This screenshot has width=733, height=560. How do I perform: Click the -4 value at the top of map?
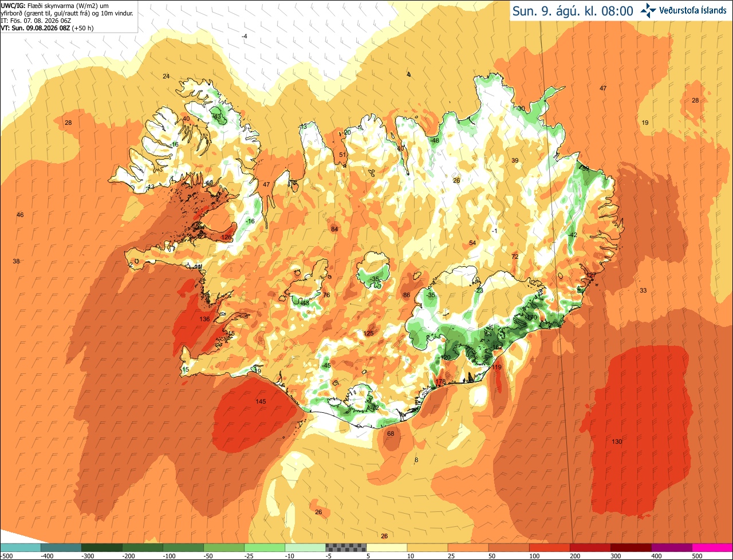245,36
